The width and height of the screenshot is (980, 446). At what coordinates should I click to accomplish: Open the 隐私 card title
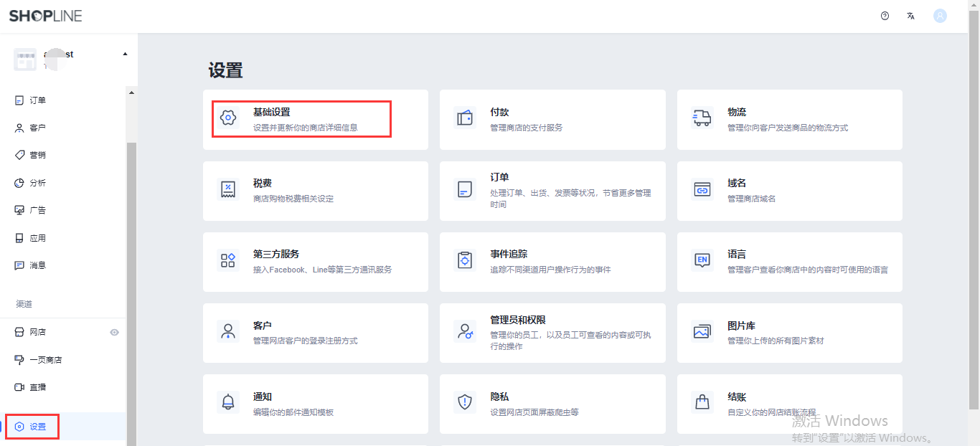coord(499,397)
